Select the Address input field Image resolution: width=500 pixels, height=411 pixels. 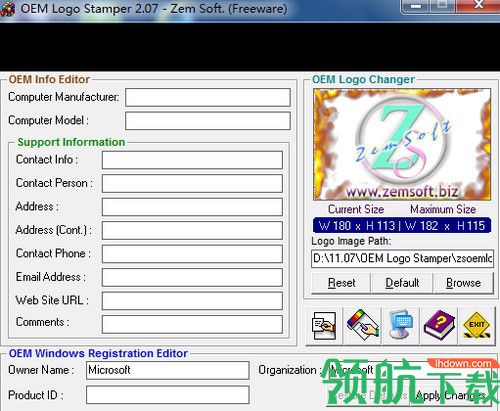(x=192, y=207)
